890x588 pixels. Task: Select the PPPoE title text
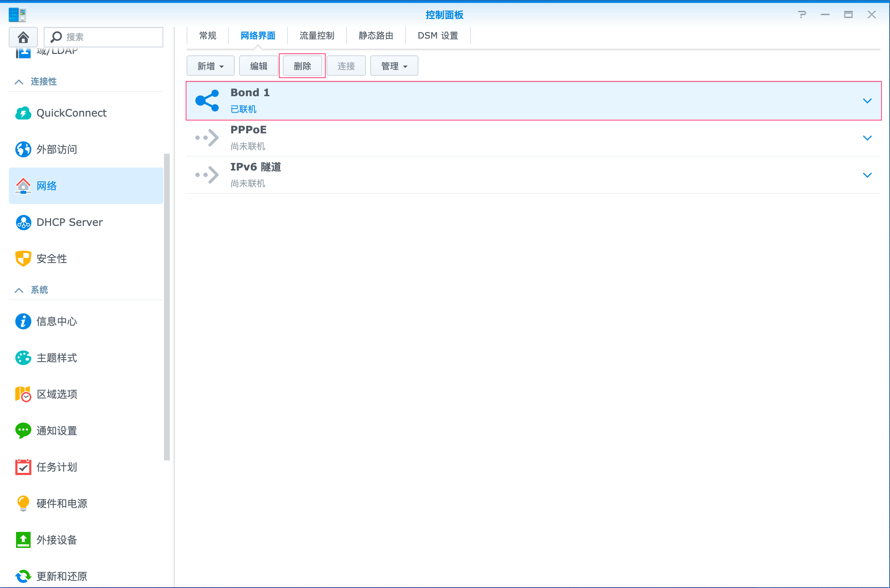tap(249, 129)
